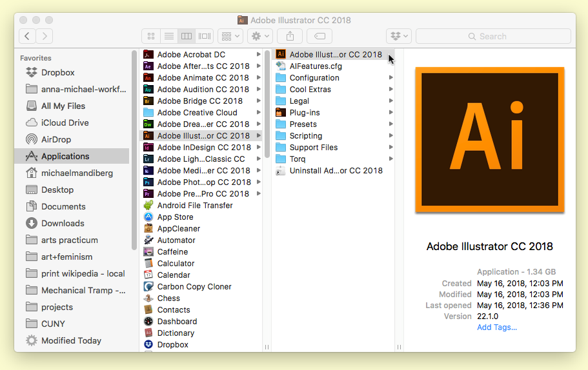Switch to icon view in toolbar

[151, 36]
